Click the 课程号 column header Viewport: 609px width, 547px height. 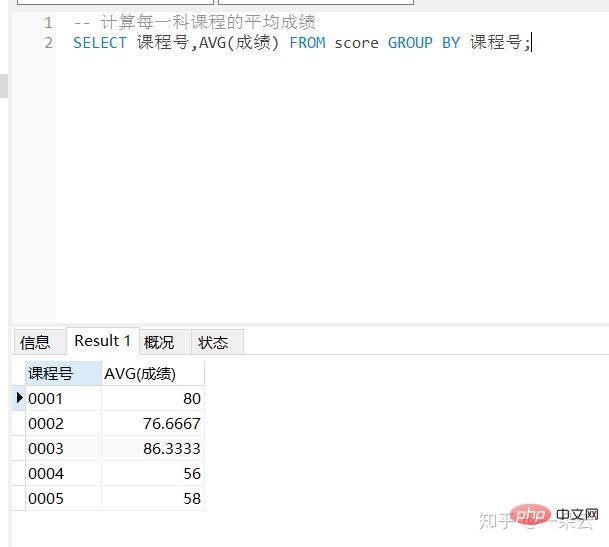63,373
